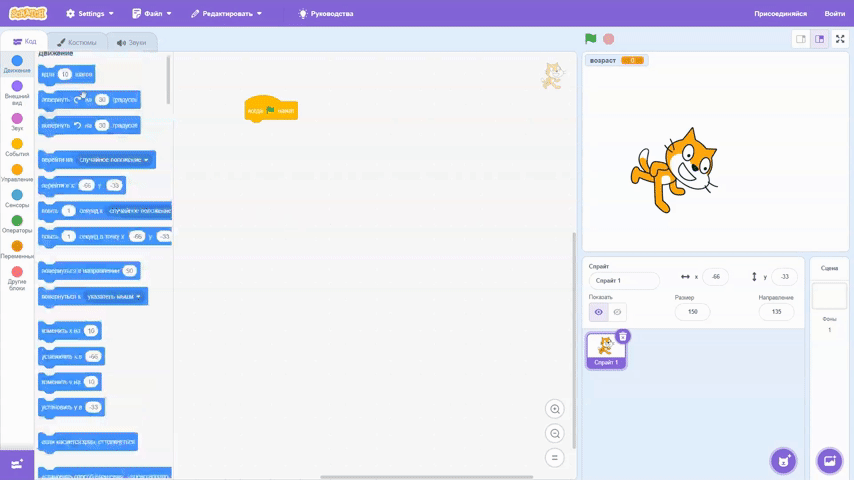Image resolution: width=854 pixels, height=480 pixels.
Task: Click 'установить y в -33' block
Action: point(71,407)
